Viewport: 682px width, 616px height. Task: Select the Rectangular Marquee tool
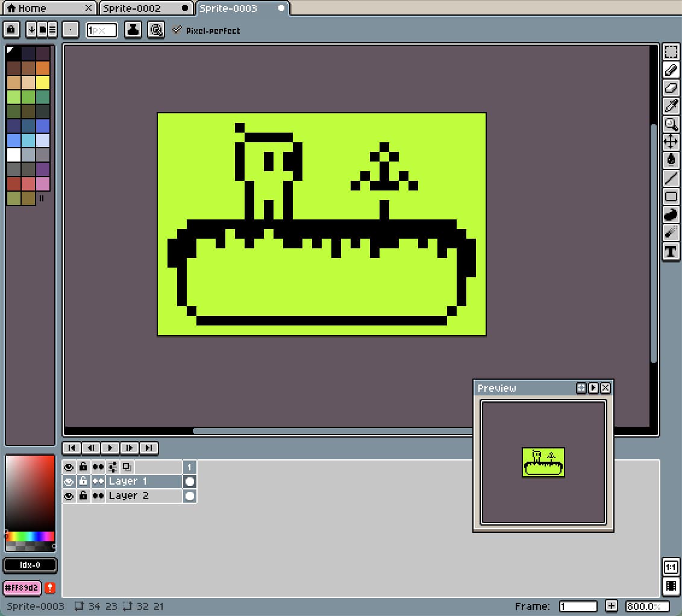671,52
